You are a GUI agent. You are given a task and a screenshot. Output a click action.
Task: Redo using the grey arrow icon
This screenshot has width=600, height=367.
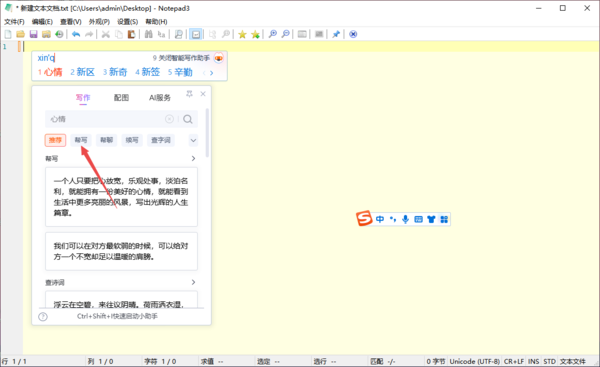[89, 34]
